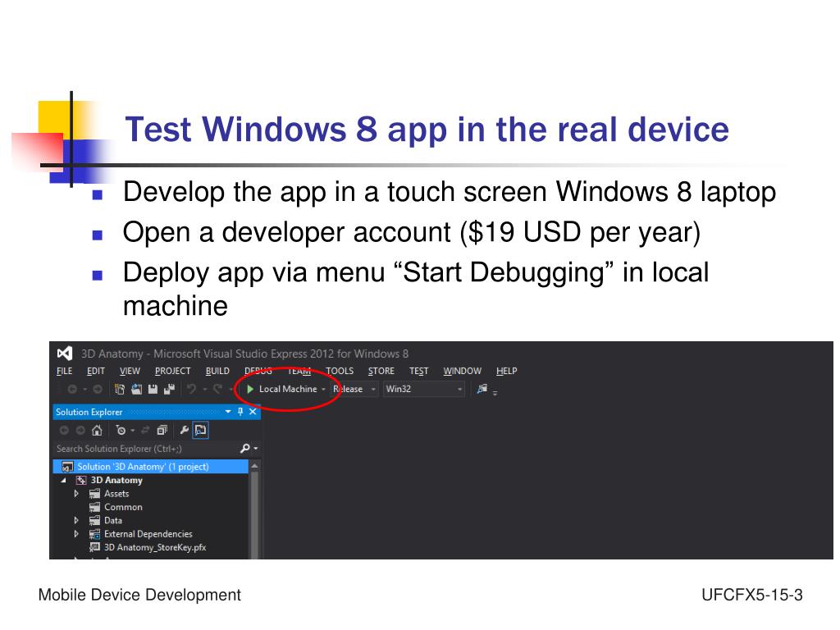
Task: Expand the External Dependencies node
Action: point(76,534)
